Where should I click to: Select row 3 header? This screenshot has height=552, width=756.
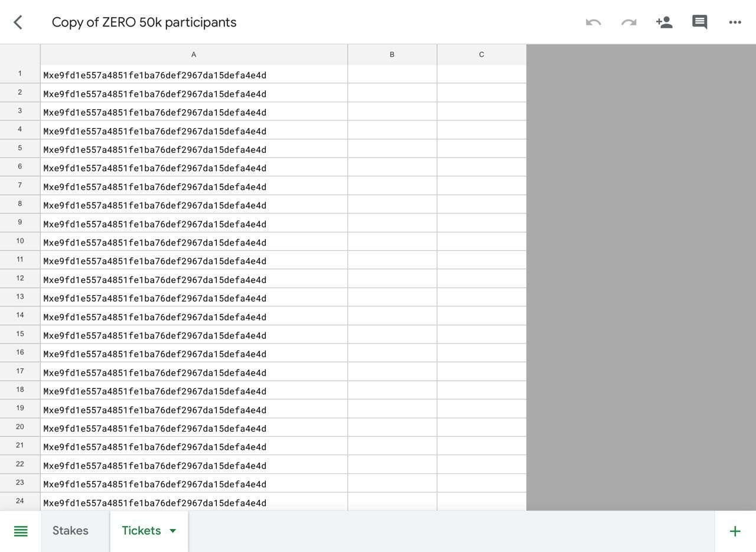[x=20, y=111]
